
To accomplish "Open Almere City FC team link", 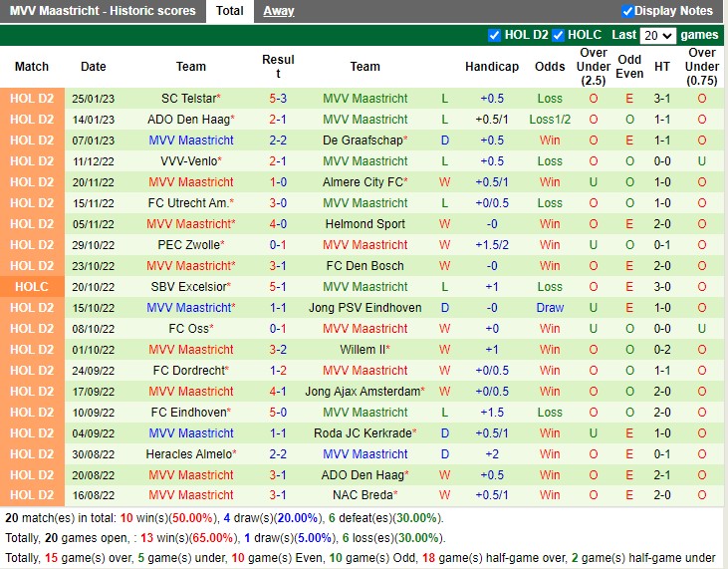I will tap(364, 182).
